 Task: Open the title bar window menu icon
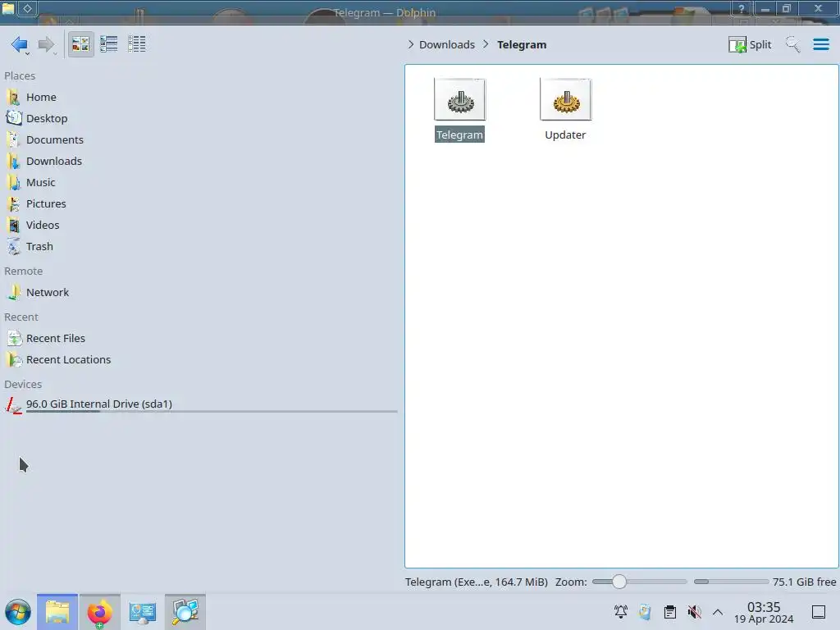coord(8,8)
